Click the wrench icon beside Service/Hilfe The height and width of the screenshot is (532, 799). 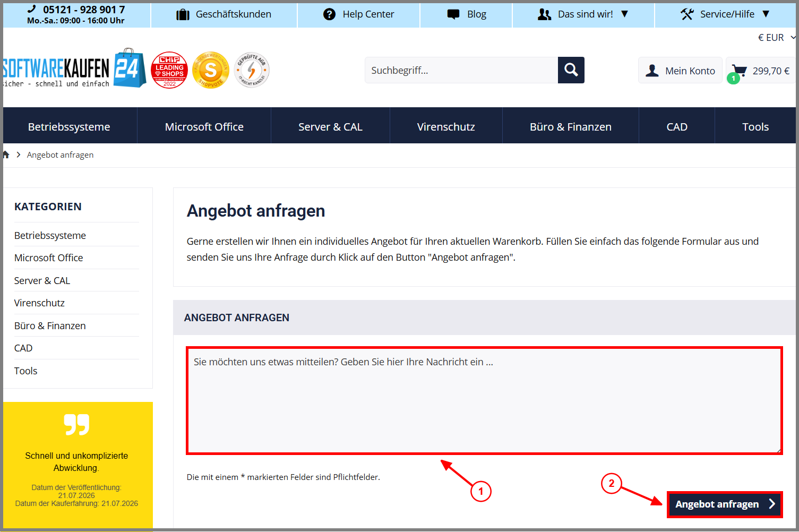[687, 14]
